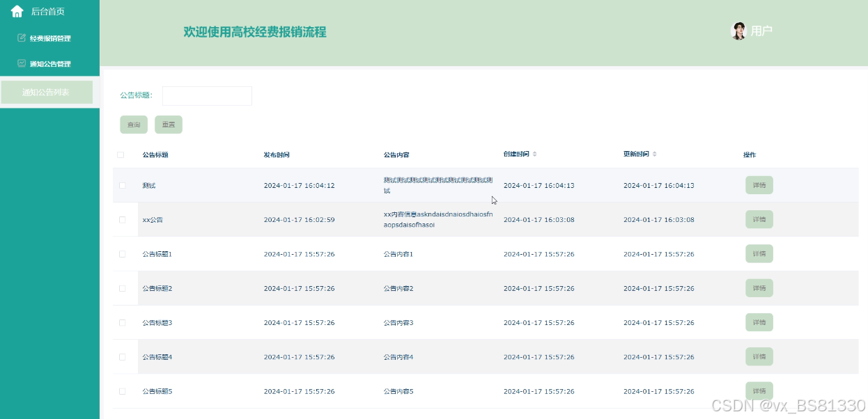Click the 欢迎使用高校经费报销流程 heading
This screenshot has width=868, height=419.
255,32
